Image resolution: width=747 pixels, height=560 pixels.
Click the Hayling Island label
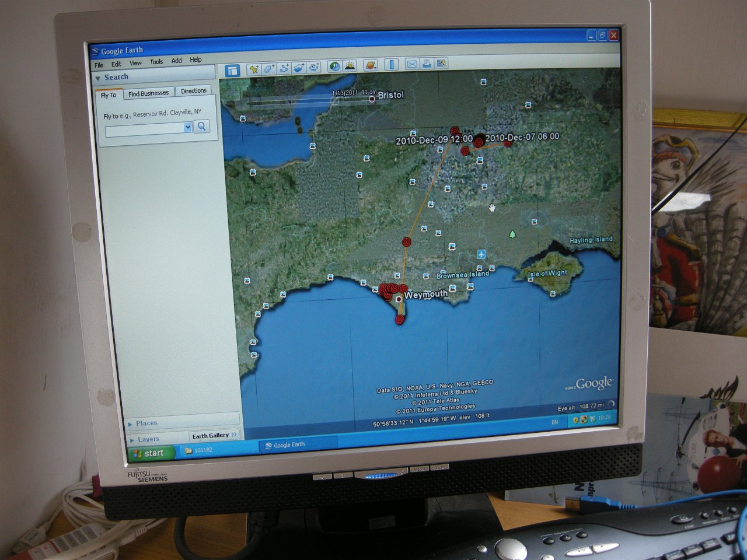click(591, 240)
